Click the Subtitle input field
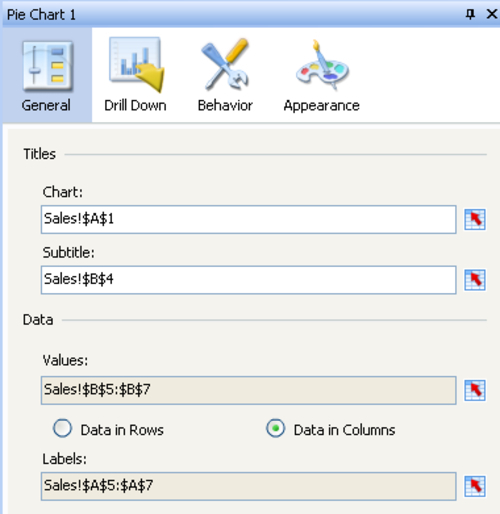The image size is (500, 514). click(249, 280)
